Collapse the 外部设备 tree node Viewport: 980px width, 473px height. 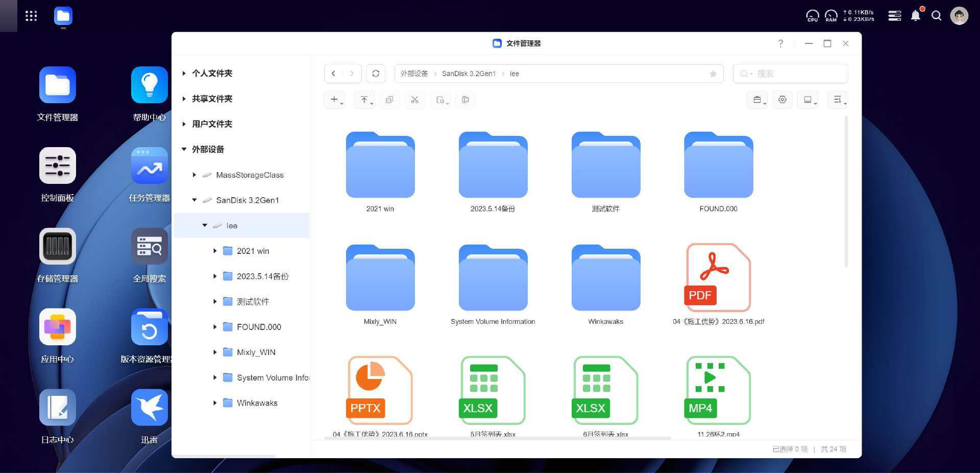click(x=184, y=149)
